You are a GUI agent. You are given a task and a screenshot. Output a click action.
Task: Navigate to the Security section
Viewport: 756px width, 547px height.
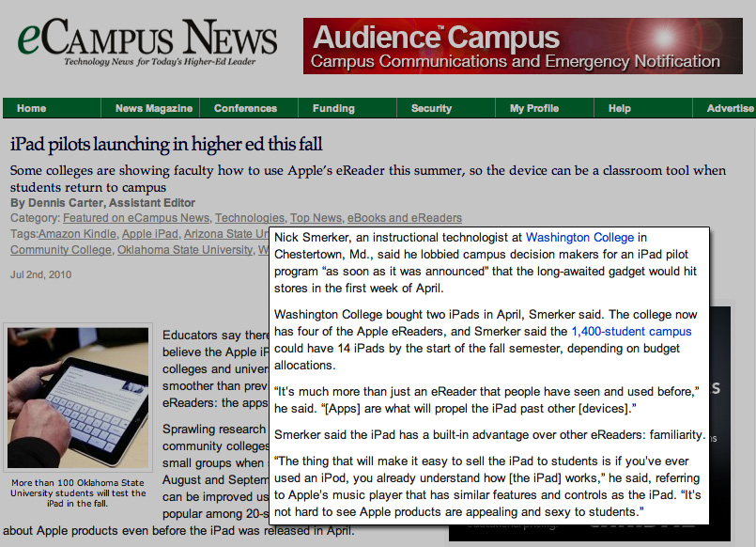(x=431, y=108)
